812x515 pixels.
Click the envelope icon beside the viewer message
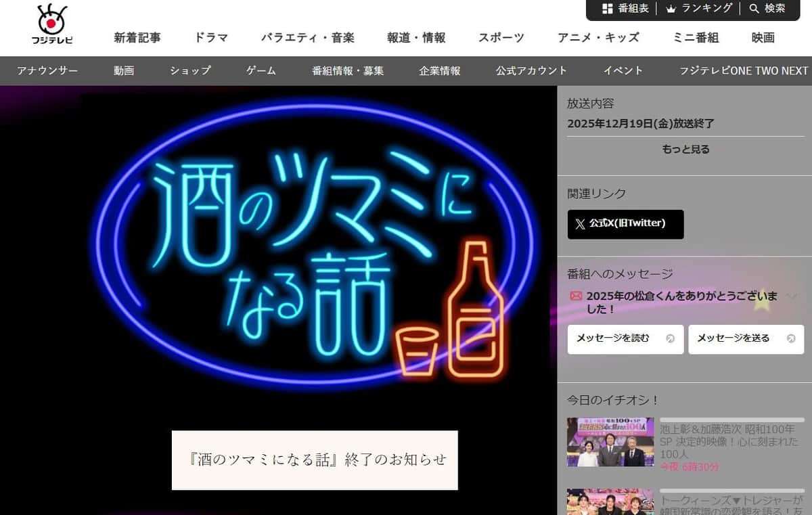pos(576,296)
